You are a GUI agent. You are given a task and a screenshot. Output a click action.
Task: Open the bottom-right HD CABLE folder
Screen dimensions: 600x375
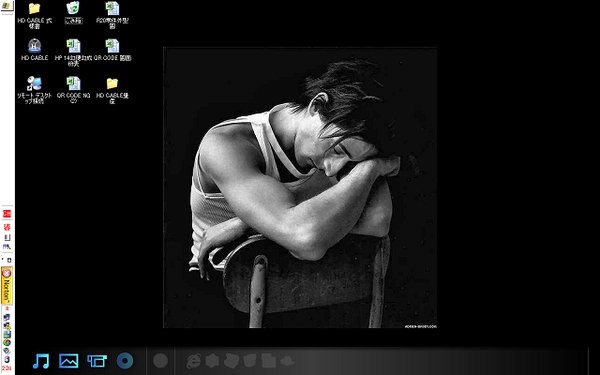(x=112, y=90)
